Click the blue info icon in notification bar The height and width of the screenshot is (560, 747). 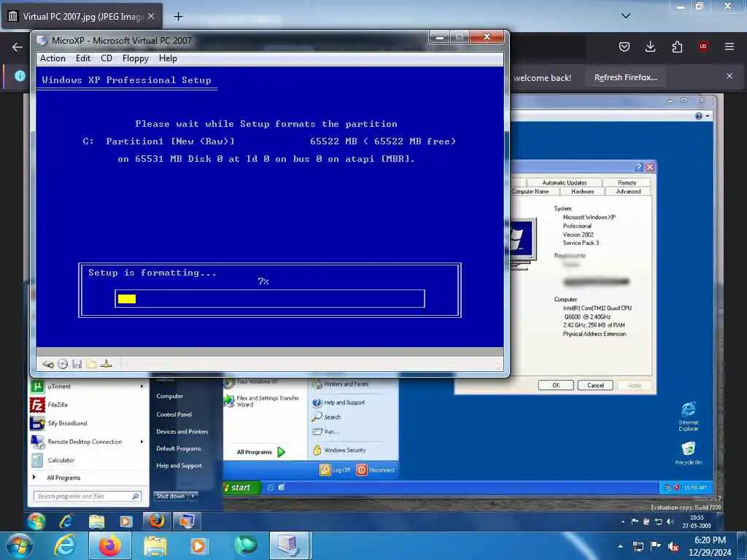tap(20, 76)
